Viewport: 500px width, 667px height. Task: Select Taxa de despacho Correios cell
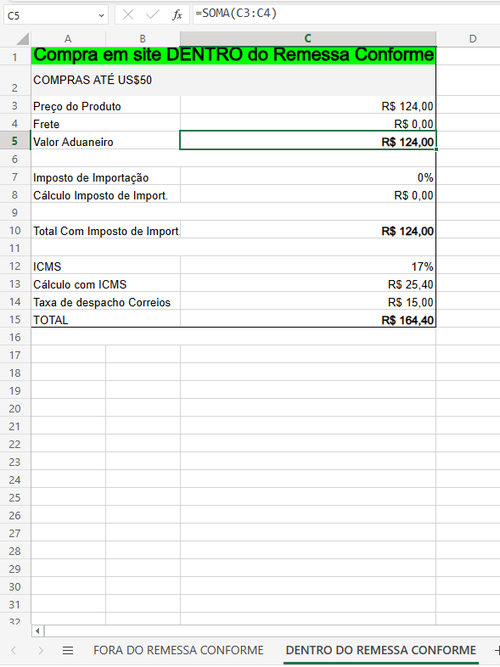(106, 302)
